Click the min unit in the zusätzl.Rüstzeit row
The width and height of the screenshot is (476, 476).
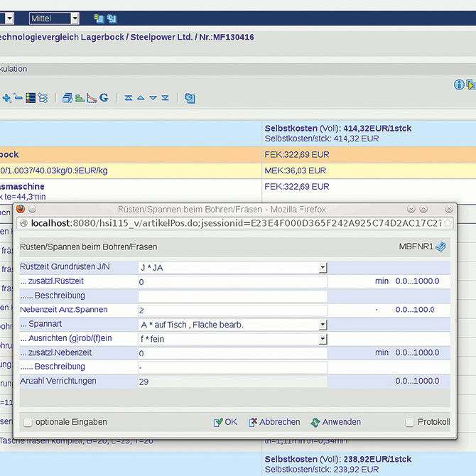[382, 281]
